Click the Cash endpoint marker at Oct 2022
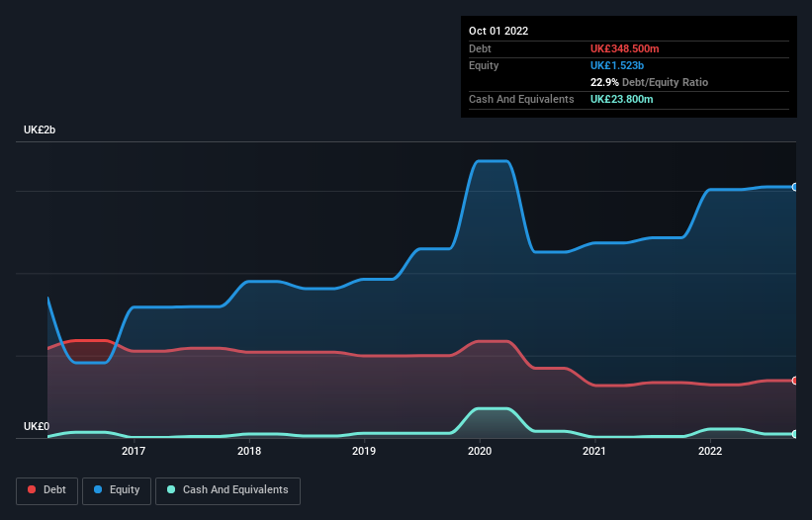 click(795, 434)
